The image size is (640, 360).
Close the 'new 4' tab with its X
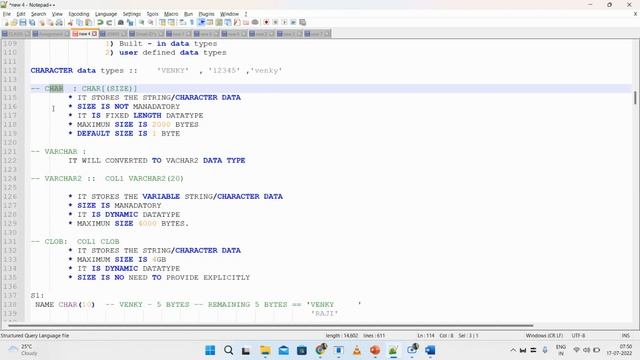[x=94, y=33]
